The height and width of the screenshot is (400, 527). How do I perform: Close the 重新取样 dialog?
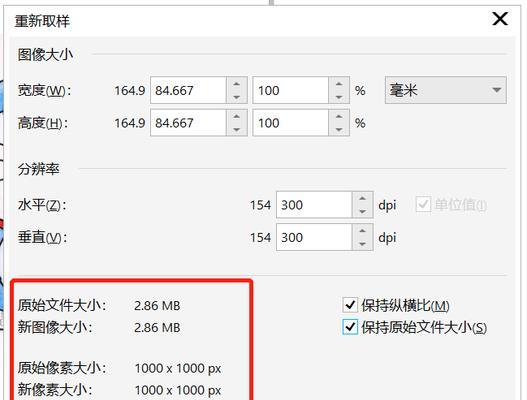click(x=500, y=19)
